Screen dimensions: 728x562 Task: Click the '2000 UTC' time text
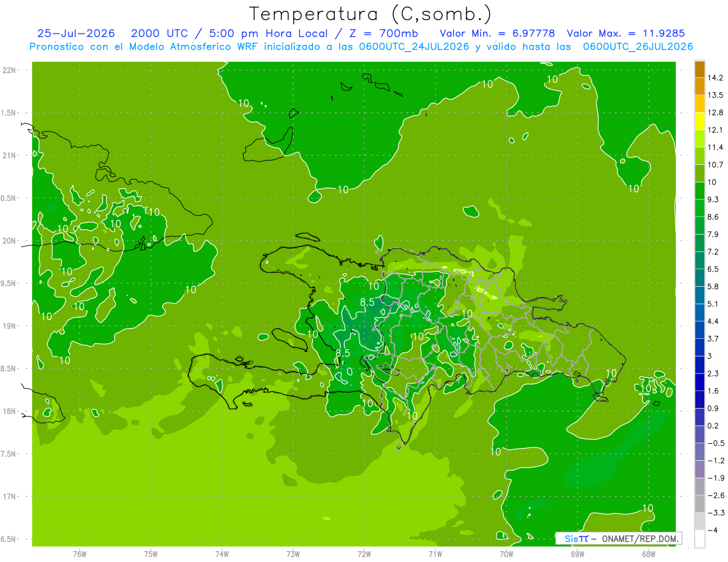pos(160,33)
